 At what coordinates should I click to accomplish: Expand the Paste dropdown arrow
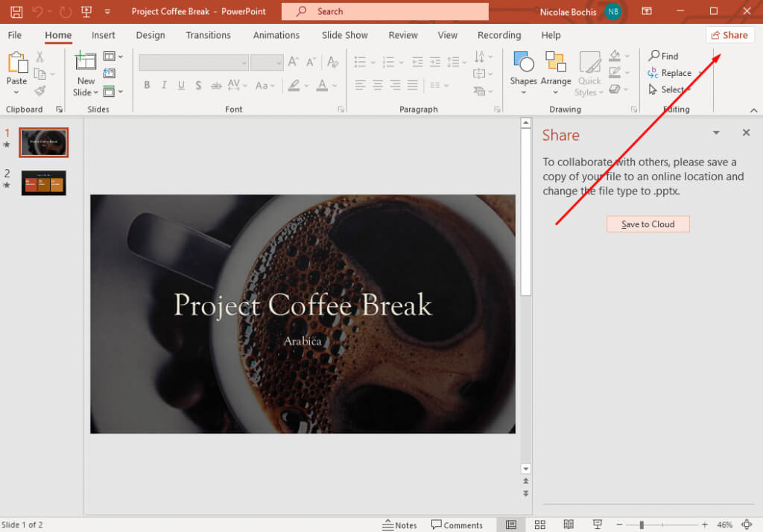click(x=16, y=92)
